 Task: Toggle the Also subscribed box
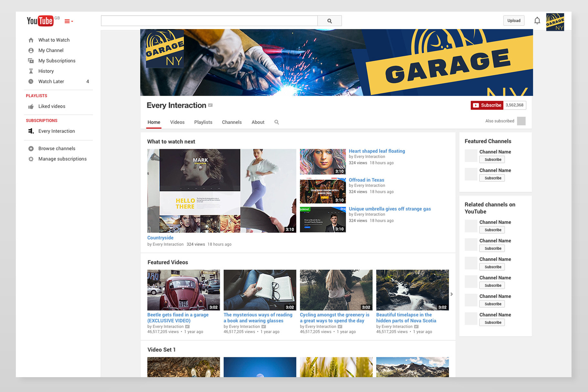point(521,121)
